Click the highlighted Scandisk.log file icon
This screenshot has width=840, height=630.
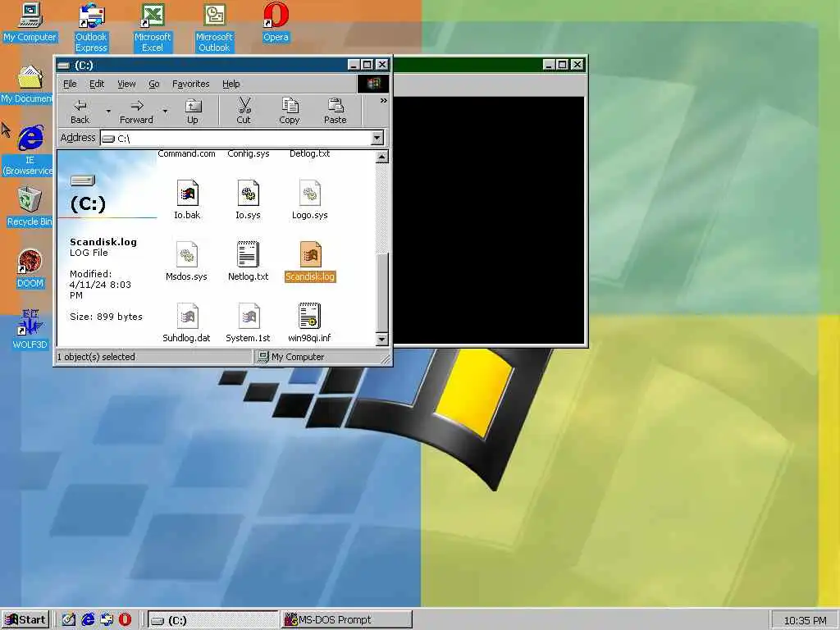310,254
